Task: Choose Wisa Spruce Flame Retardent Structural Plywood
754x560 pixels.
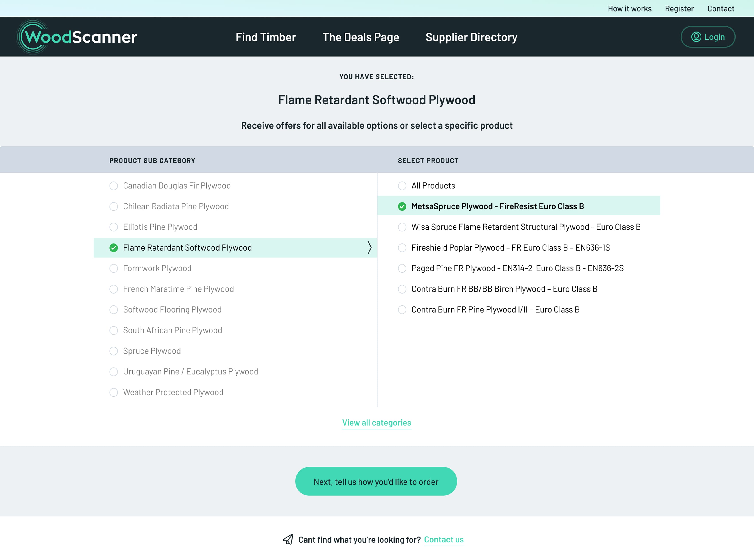Action: [402, 227]
